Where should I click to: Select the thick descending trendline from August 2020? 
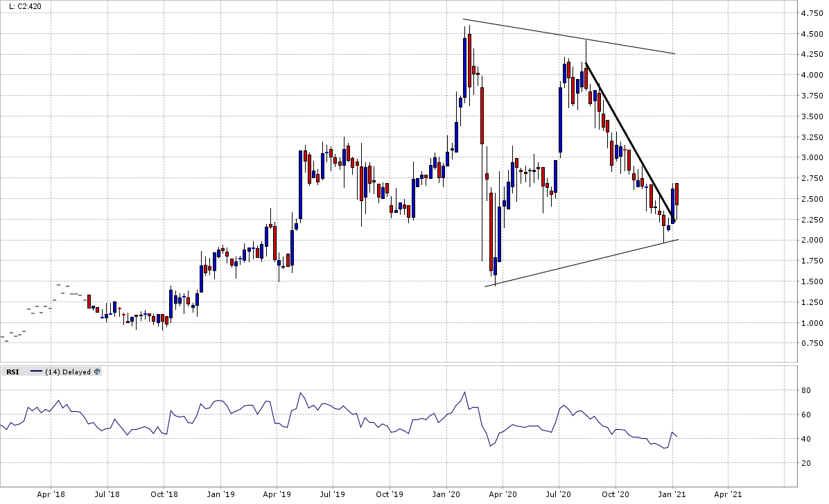[x=629, y=141]
